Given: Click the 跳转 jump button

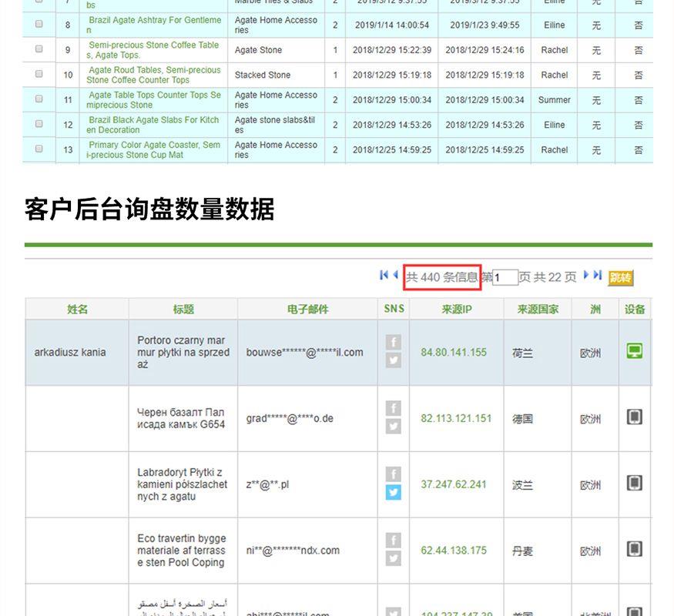Looking at the screenshot, I should click(x=620, y=278).
